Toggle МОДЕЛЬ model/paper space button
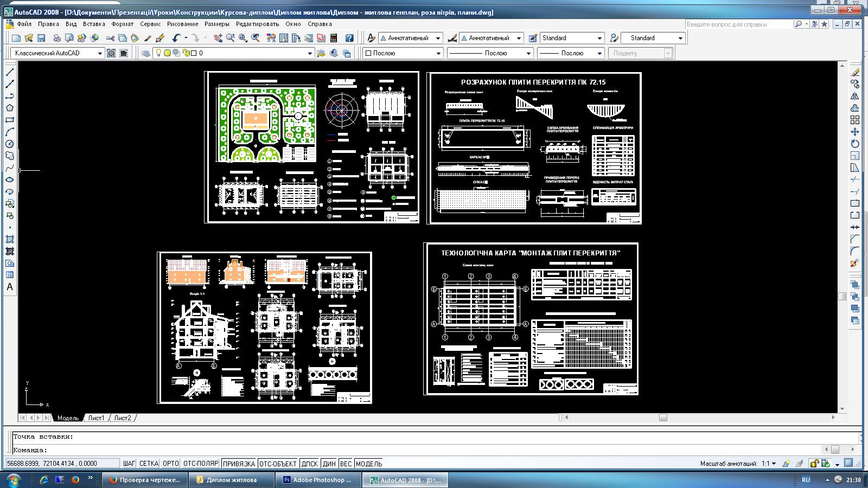The width and height of the screenshot is (868, 488). point(369,464)
